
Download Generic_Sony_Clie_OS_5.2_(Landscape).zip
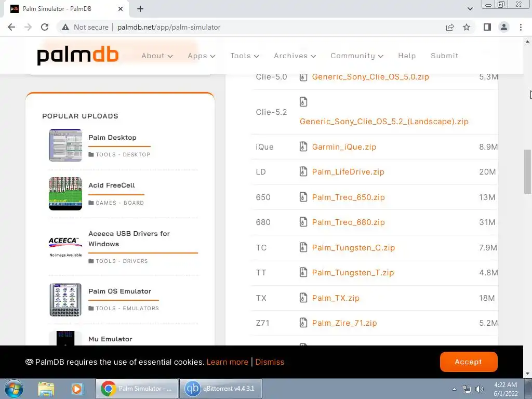coord(384,122)
